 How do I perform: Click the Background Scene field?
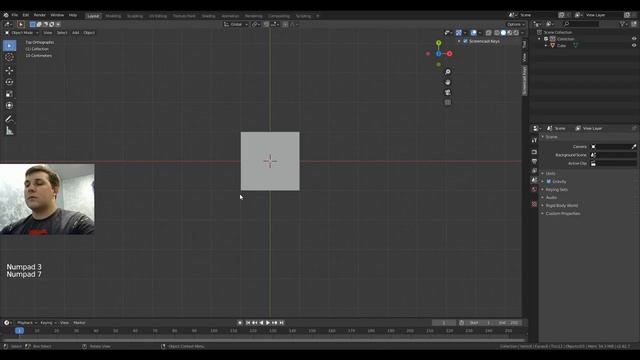(613, 155)
